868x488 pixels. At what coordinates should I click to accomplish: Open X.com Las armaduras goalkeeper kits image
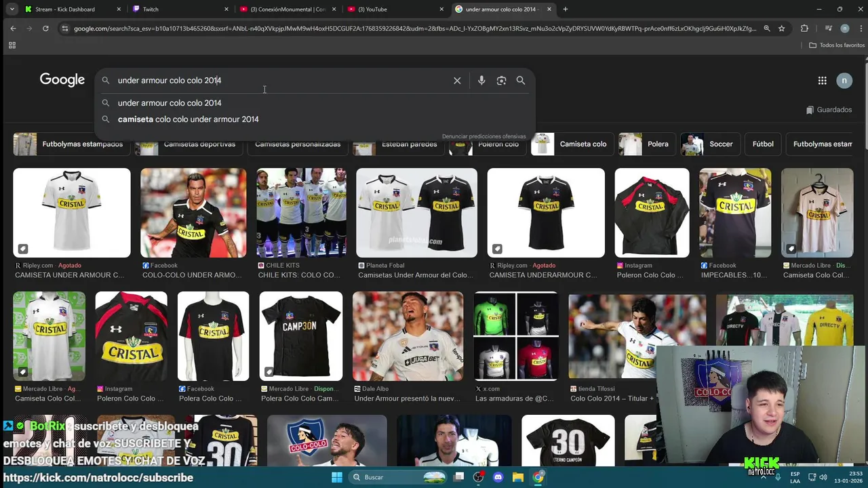(x=516, y=336)
